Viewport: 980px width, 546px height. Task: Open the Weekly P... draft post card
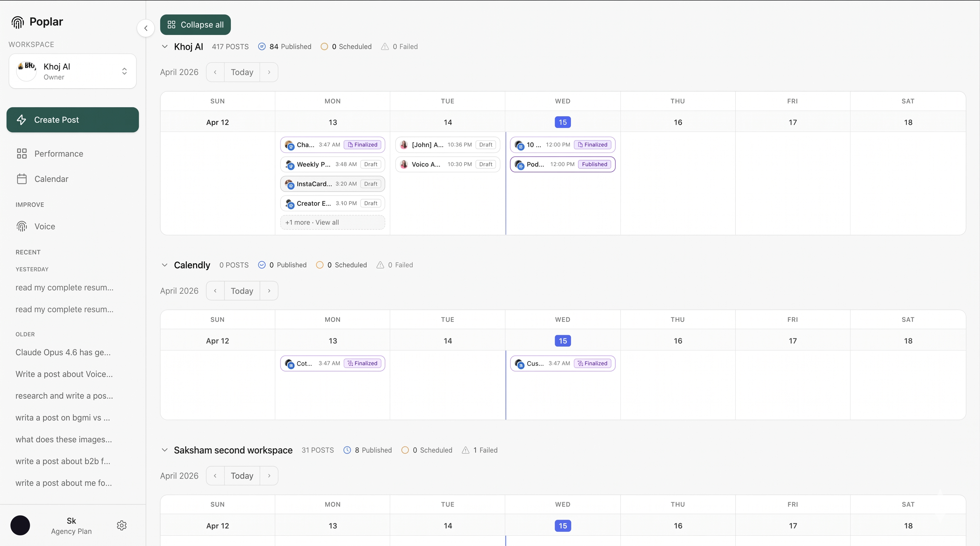pyautogui.click(x=332, y=165)
